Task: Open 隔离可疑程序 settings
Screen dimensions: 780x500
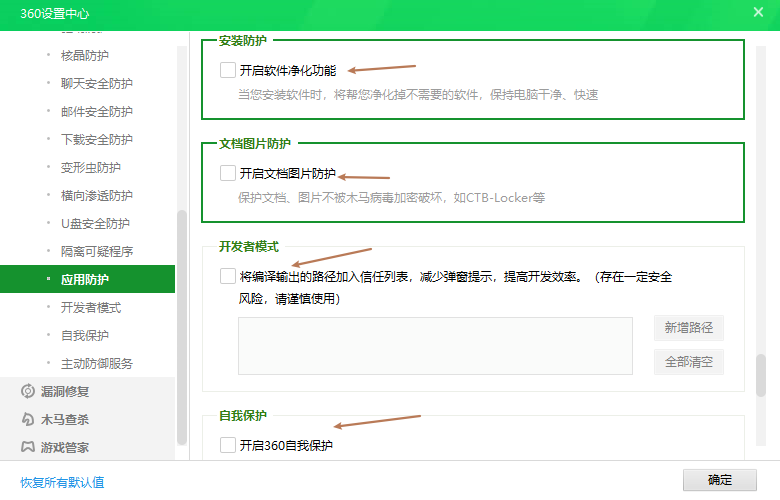Action: [97, 251]
